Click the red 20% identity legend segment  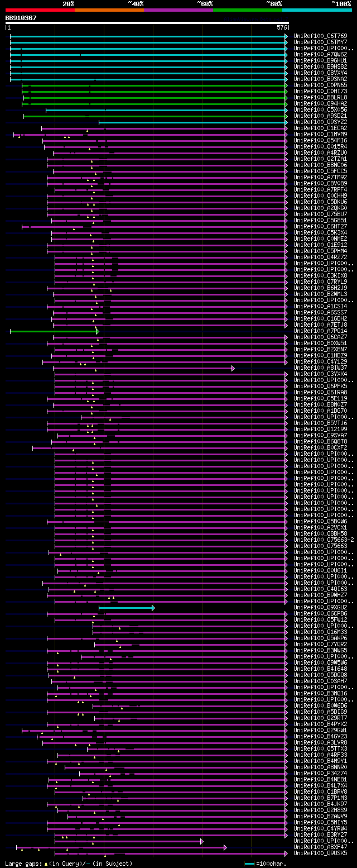pyautogui.click(x=40, y=9)
